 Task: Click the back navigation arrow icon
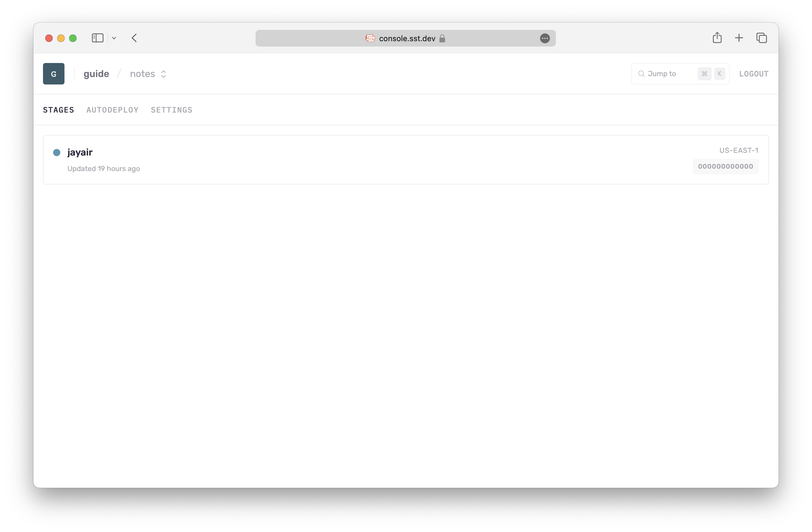135,38
